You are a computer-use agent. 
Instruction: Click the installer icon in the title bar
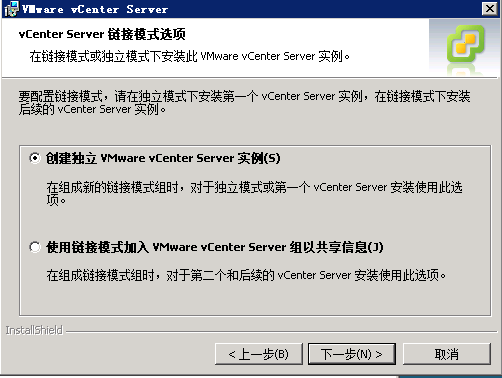[11, 9]
